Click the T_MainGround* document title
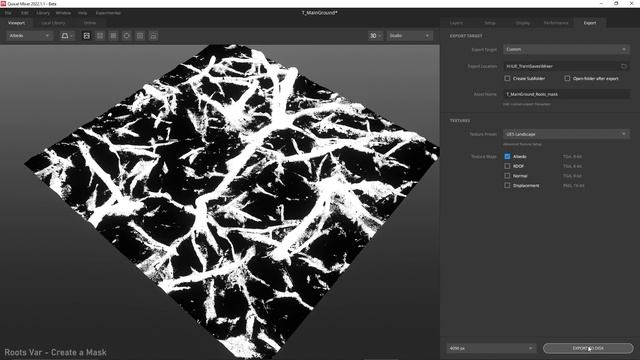Image resolution: width=640 pixels, height=360 pixels. point(320,13)
